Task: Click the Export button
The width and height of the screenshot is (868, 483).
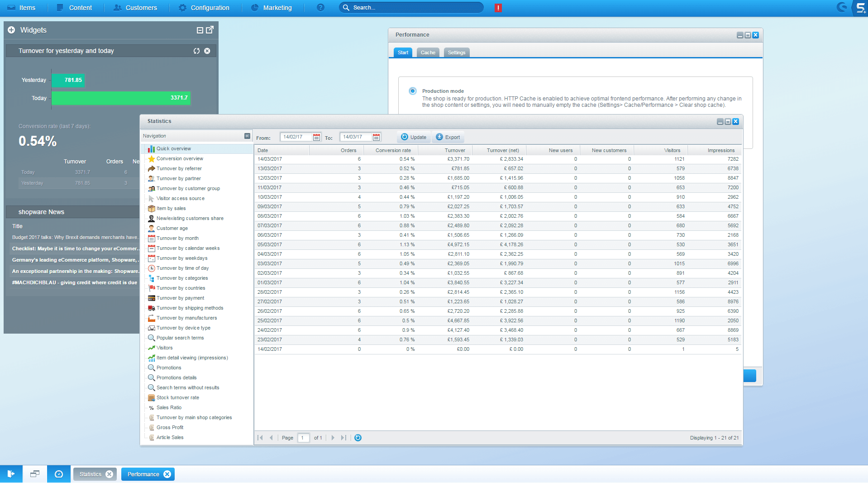Action: click(448, 137)
